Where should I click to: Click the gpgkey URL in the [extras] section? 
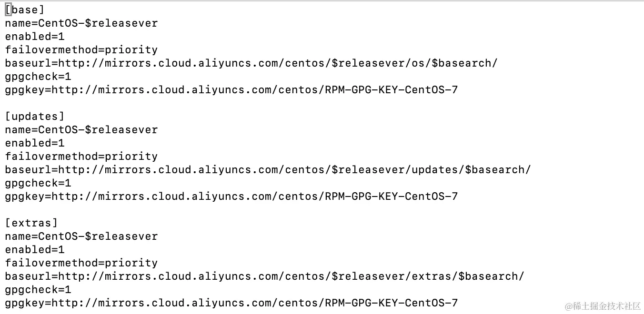pos(254,303)
